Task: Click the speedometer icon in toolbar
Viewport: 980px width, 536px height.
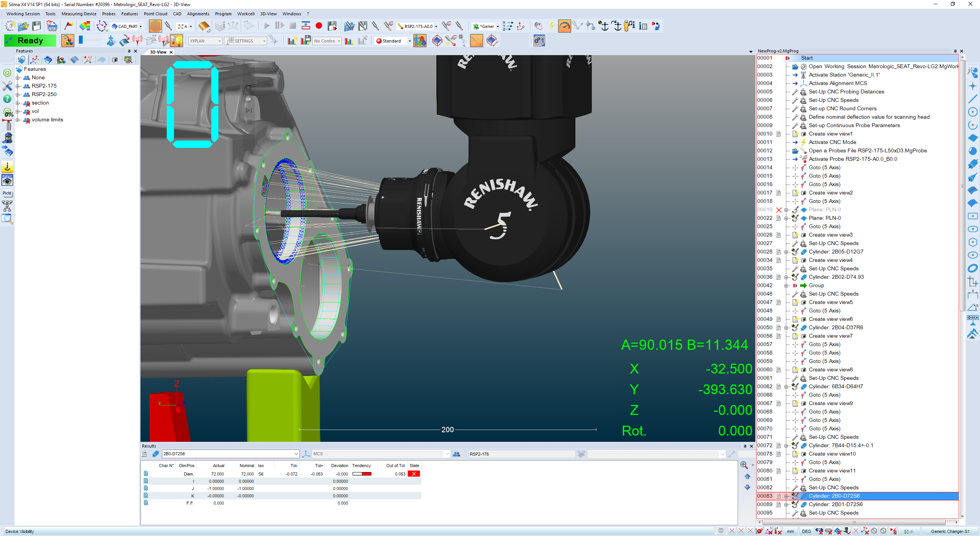Action: (564, 26)
